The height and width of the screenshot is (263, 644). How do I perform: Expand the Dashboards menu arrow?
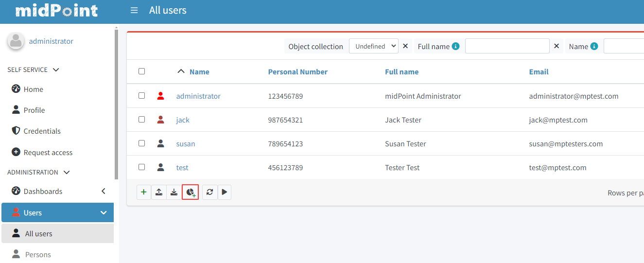click(103, 191)
